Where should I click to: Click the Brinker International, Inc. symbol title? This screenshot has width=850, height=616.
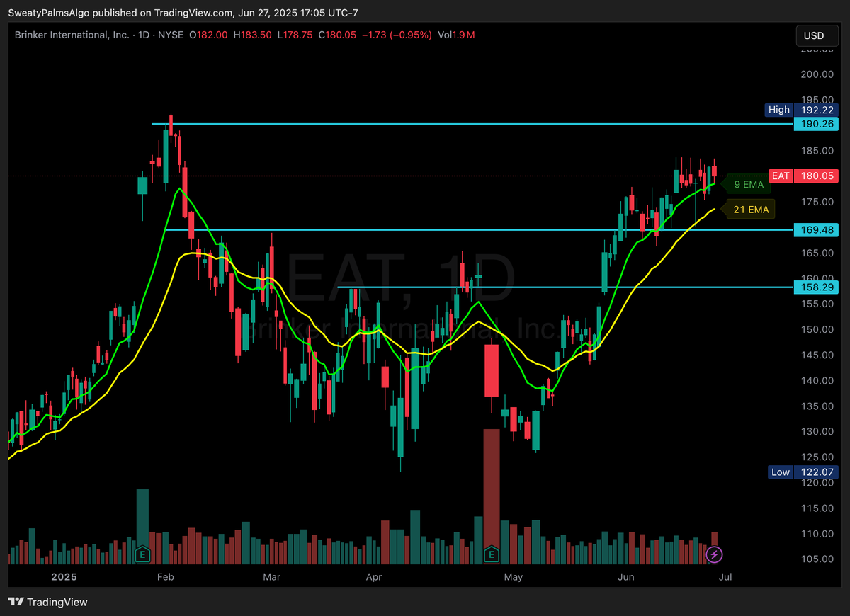[72, 34]
